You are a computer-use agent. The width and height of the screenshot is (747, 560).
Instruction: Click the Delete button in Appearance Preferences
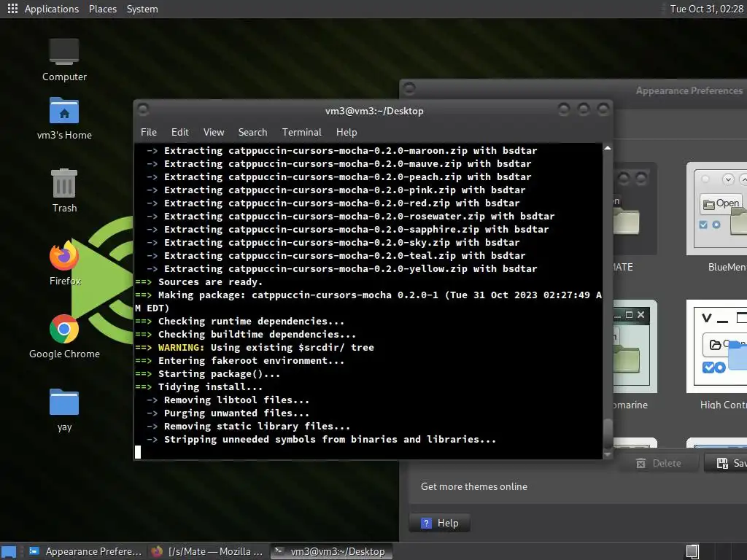point(659,463)
